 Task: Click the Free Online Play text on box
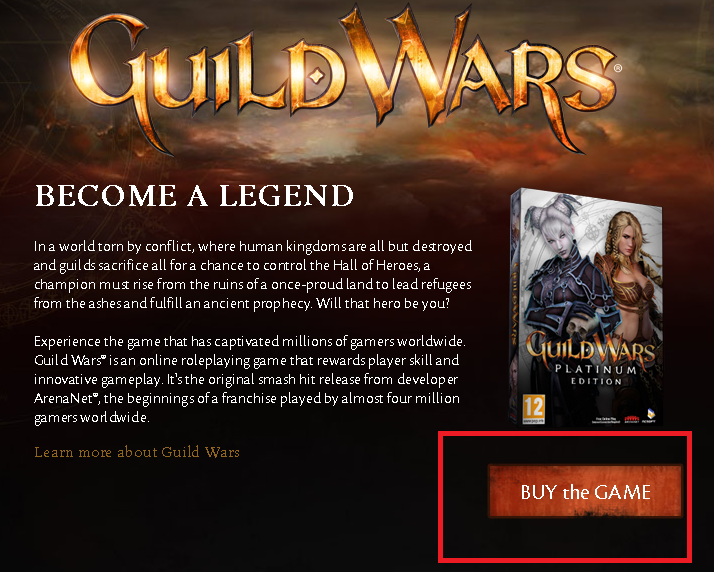tap(604, 420)
